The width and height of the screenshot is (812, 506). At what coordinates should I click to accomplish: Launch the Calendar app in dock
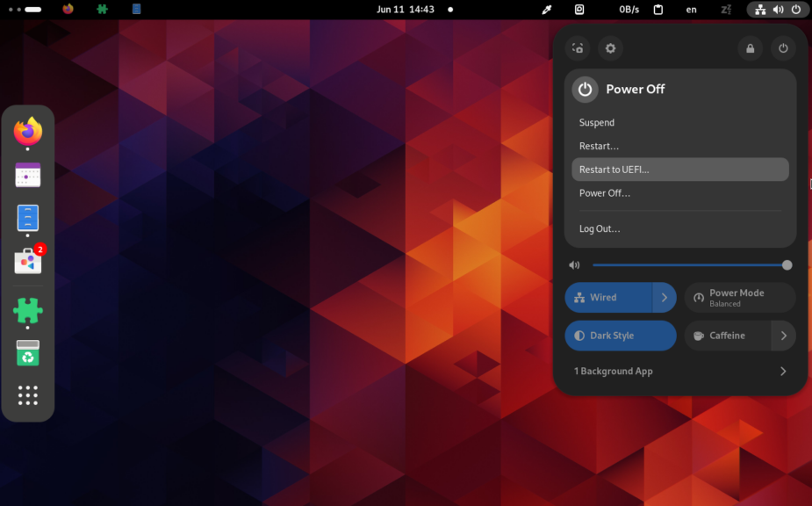pos(28,175)
